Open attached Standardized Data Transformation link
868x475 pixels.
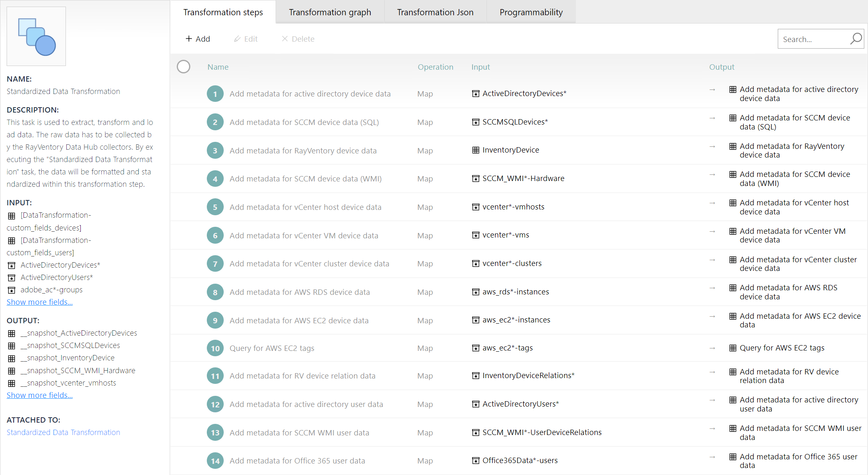[63, 433]
